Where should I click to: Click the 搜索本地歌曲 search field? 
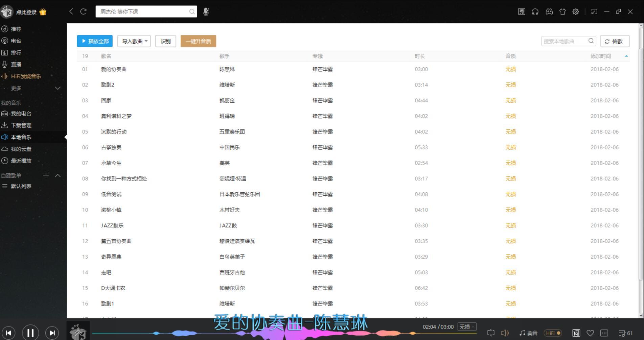click(564, 41)
